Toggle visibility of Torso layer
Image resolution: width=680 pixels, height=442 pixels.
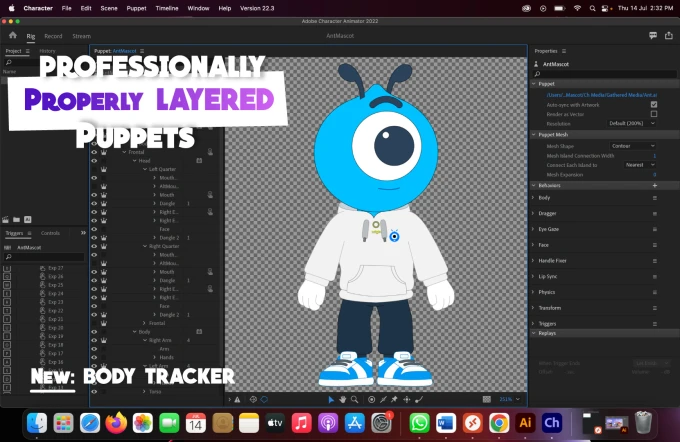(94, 392)
